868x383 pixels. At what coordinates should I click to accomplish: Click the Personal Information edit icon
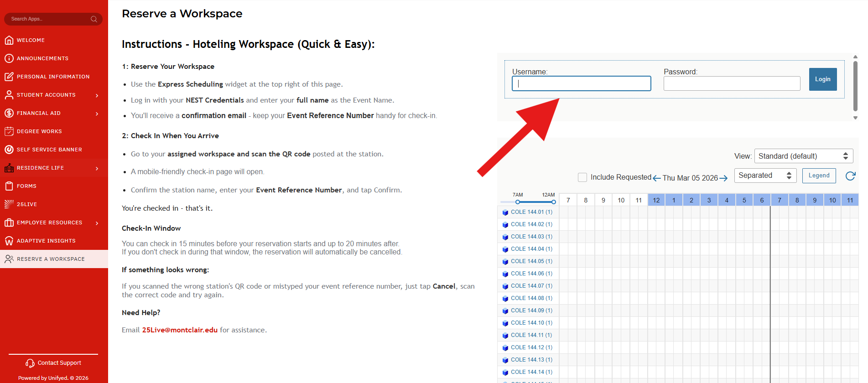pyautogui.click(x=9, y=77)
